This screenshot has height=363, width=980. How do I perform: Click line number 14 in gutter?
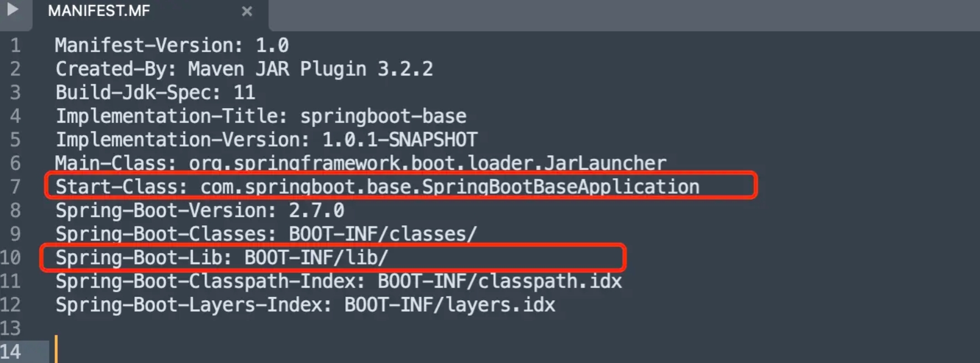pyautogui.click(x=11, y=352)
